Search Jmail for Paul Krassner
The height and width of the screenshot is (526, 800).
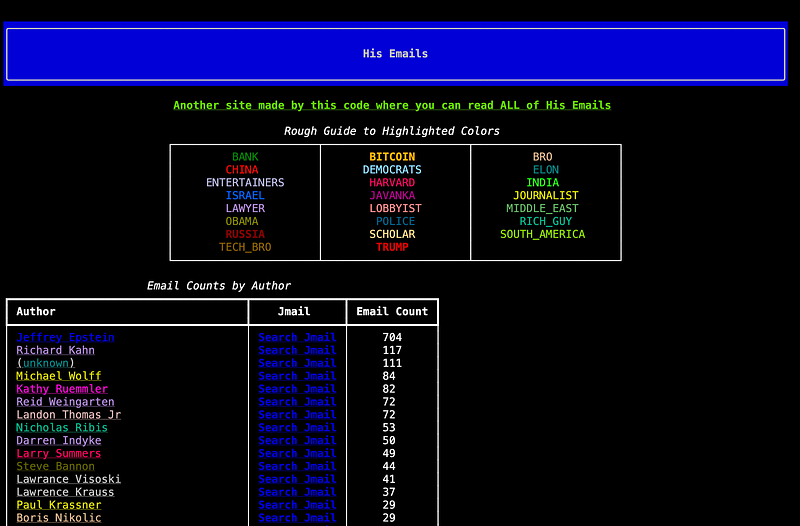pos(297,505)
